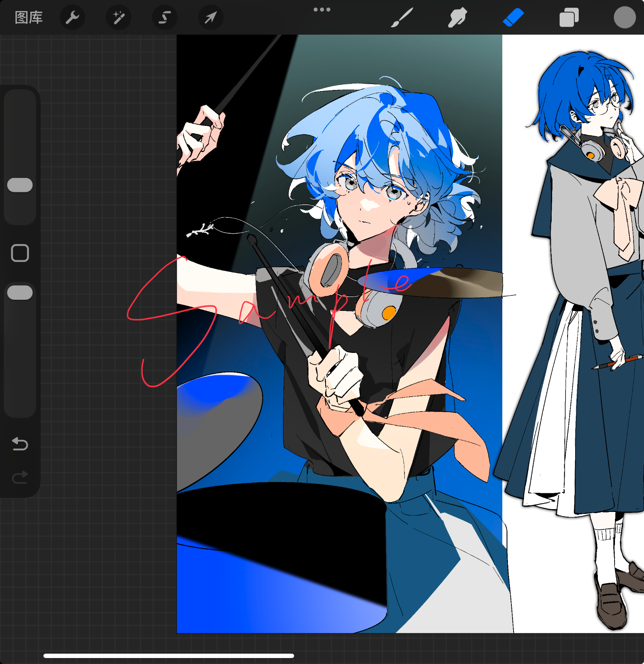This screenshot has width=644, height=664.
Task: Open the Adjustments magic wand menu
Action: coord(119,18)
